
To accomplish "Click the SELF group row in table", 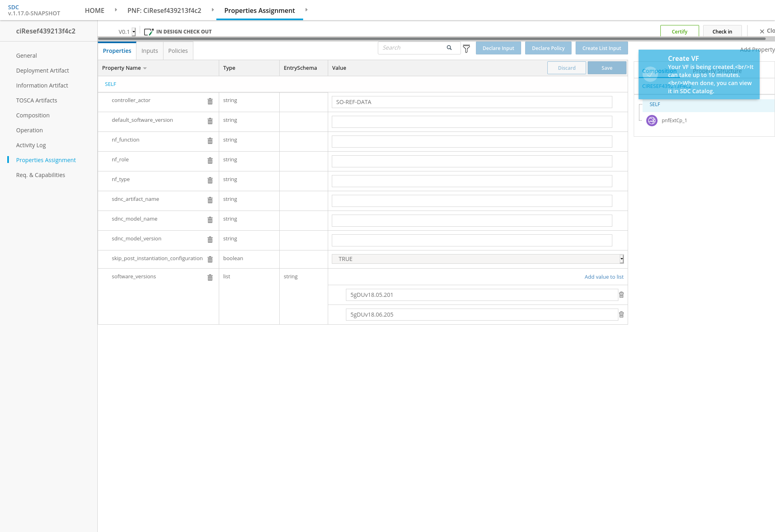I will tap(362, 84).
